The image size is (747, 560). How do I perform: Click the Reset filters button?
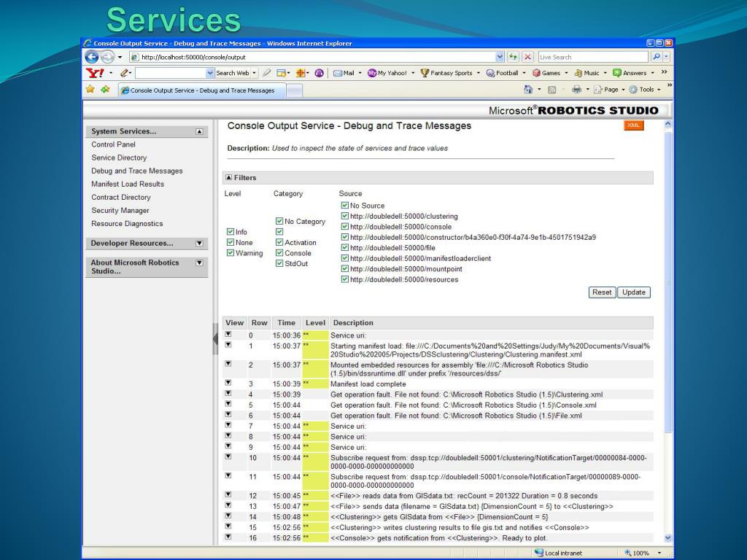pos(602,292)
